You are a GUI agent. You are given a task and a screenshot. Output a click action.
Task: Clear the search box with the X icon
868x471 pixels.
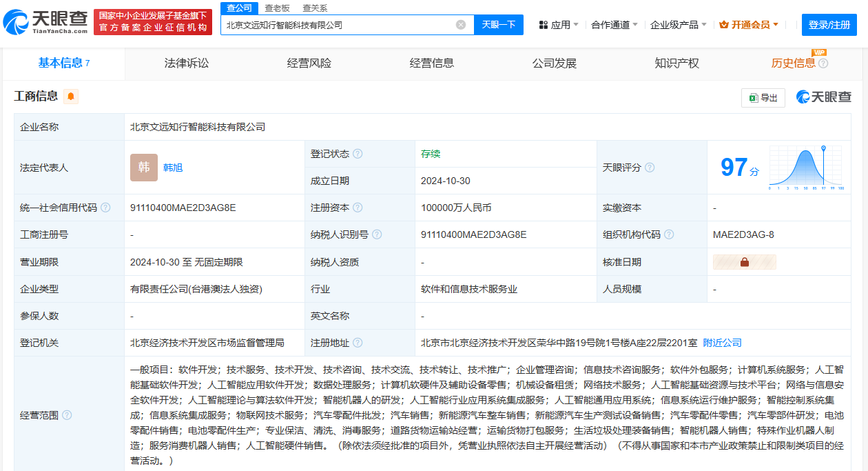[x=461, y=25]
